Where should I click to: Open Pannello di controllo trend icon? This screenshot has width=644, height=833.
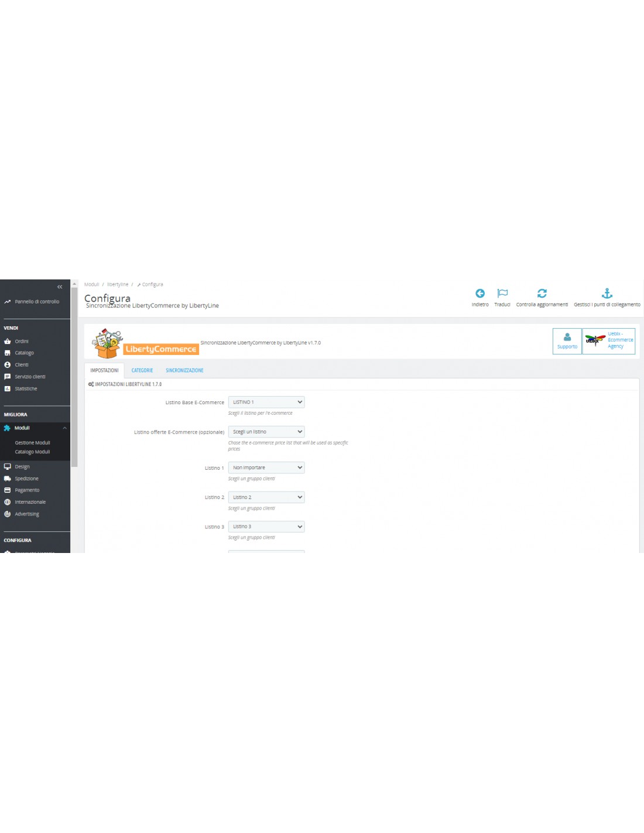coord(7,302)
